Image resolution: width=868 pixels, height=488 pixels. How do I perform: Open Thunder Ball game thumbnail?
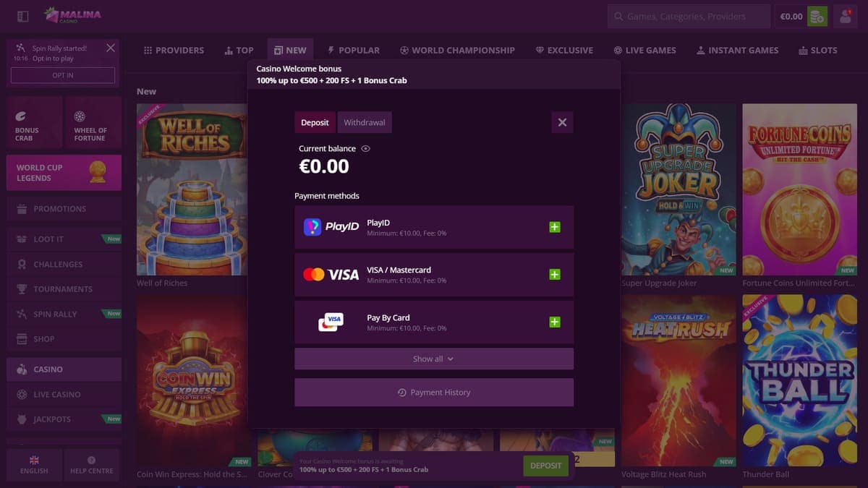pos(800,381)
